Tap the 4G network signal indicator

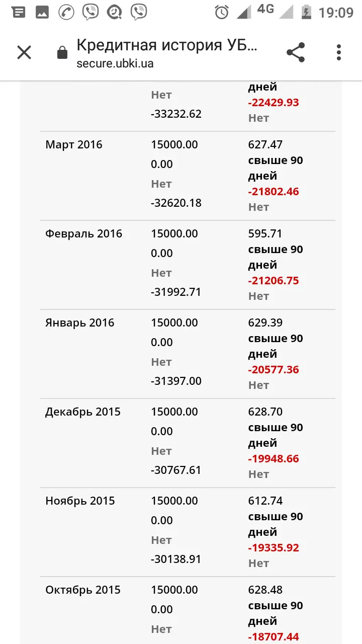pyautogui.click(x=265, y=10)
